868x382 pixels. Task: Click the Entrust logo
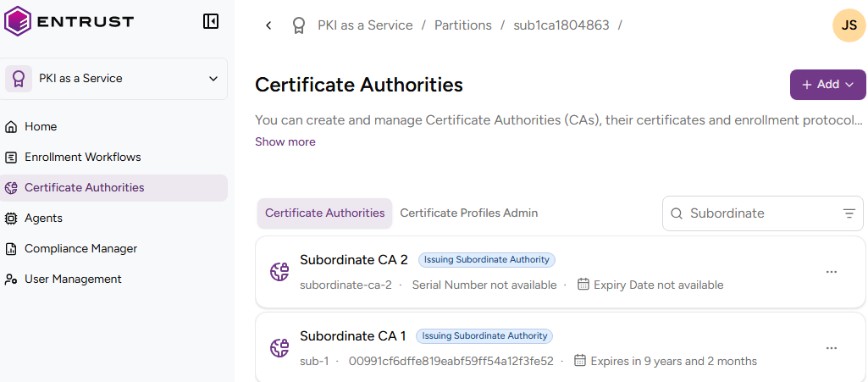69,21
